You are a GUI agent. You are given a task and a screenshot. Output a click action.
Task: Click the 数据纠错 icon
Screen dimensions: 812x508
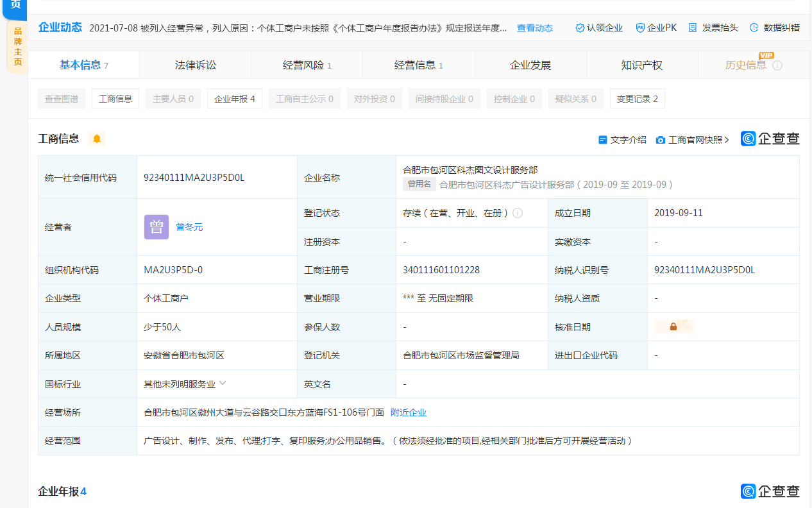click(754, 28)
